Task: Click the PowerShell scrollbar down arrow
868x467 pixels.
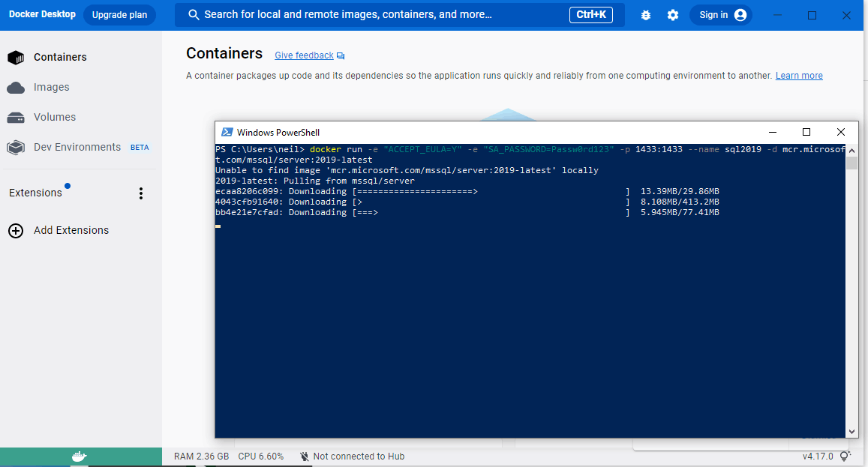Action: (851, 430)
